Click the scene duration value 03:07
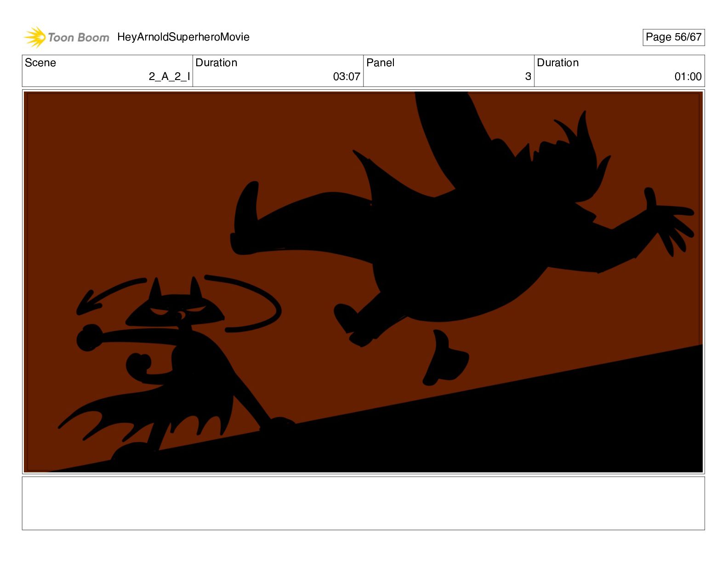 (x=347, y=76)
